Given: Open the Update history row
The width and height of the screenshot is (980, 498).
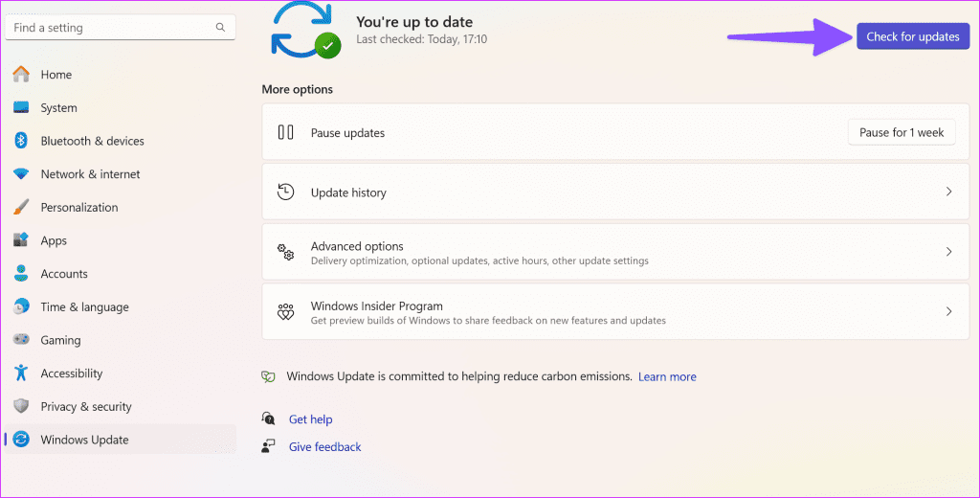Looking at the screenshot, I should point(615,192).
